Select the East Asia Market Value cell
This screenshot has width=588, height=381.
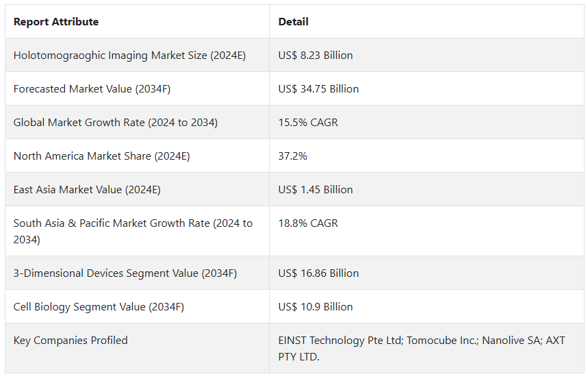point(87,190)
